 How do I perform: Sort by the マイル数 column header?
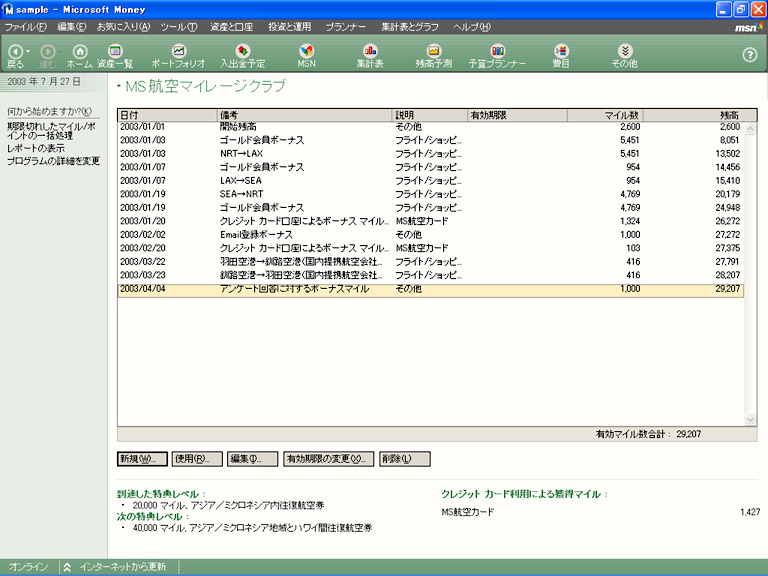point(605,115)
